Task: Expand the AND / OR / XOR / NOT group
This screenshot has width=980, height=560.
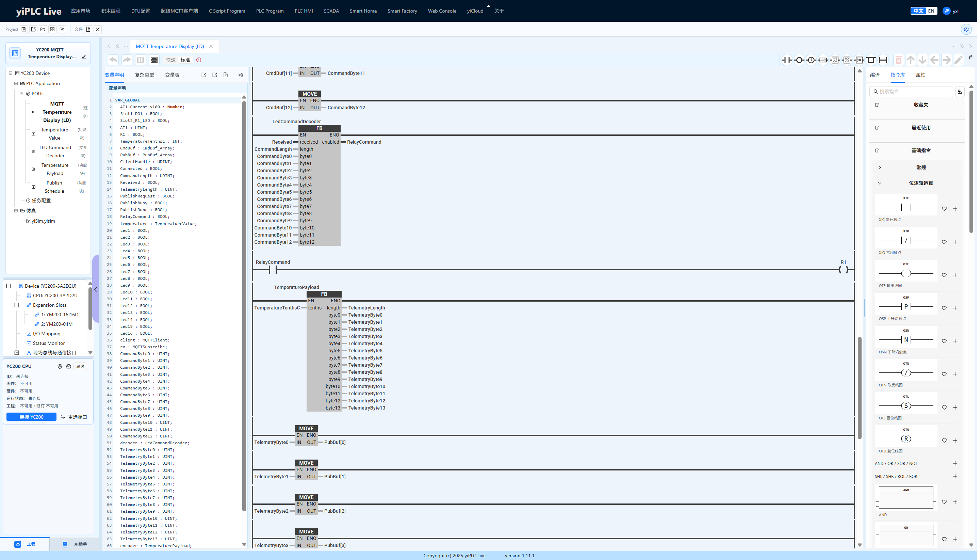Action: pos(954,463)
